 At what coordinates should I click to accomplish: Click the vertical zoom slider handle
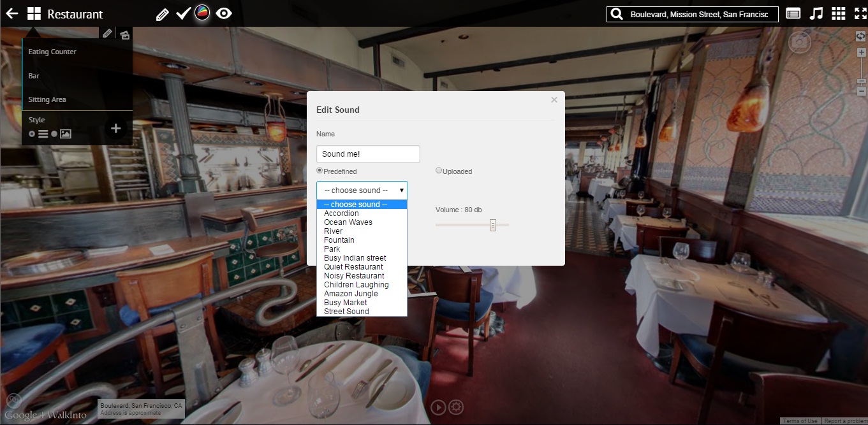pyautogui.click(x=862, y=82)
